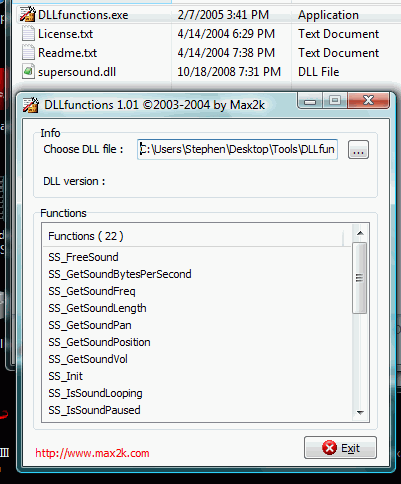Select SS_FreeSound in the functions list
The width and height of the screenshot is (401, 484).
tap(83, 257)
